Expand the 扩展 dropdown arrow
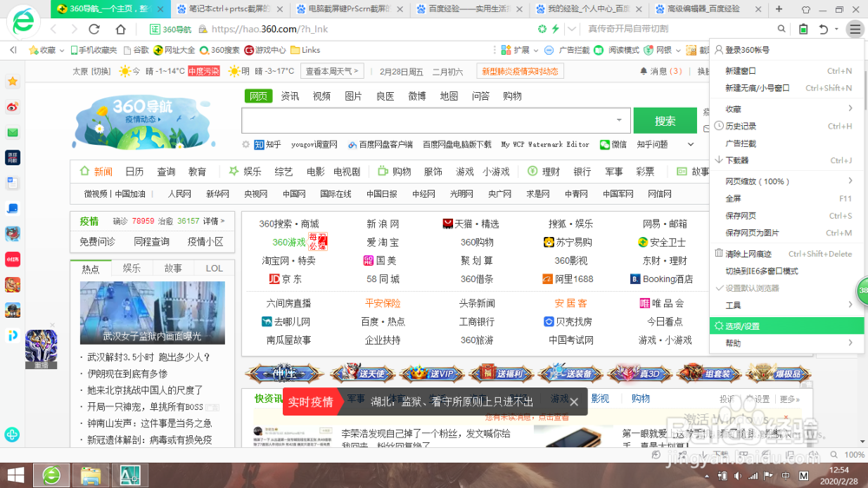This screenshot has width=868, height=488. 536,50
